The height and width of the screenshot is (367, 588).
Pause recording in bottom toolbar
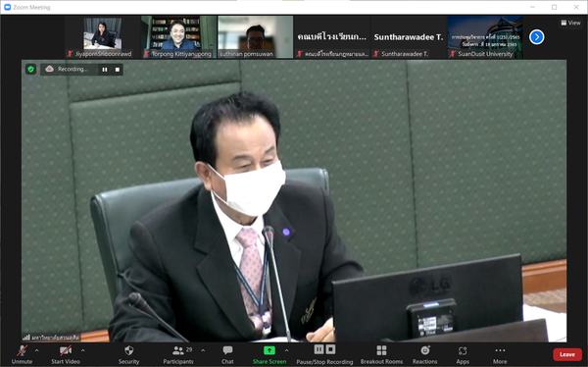pos(318,349)
